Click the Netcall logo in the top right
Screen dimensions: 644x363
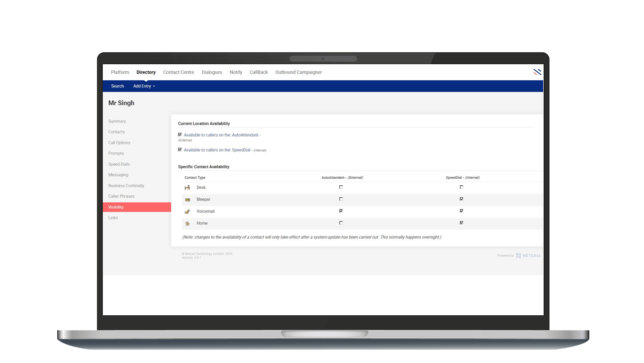(537, 72)
